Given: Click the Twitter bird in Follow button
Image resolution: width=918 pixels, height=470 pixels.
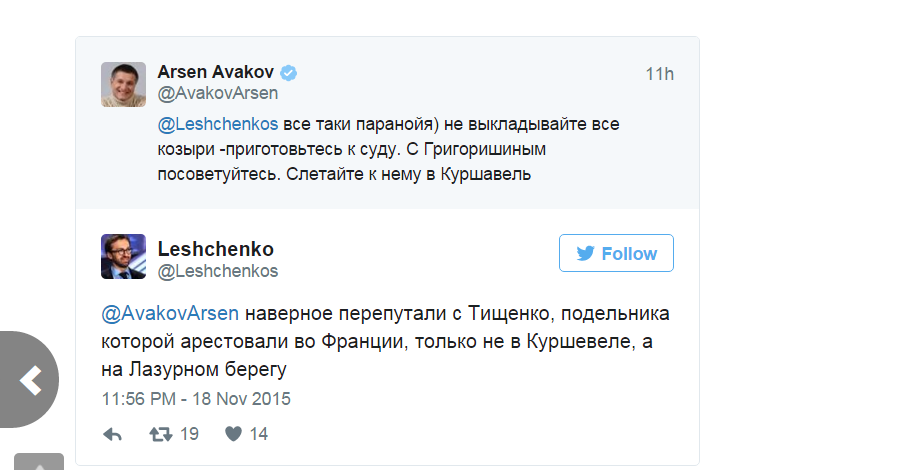Looking at the screenshot, I should [x=586, y=253].
